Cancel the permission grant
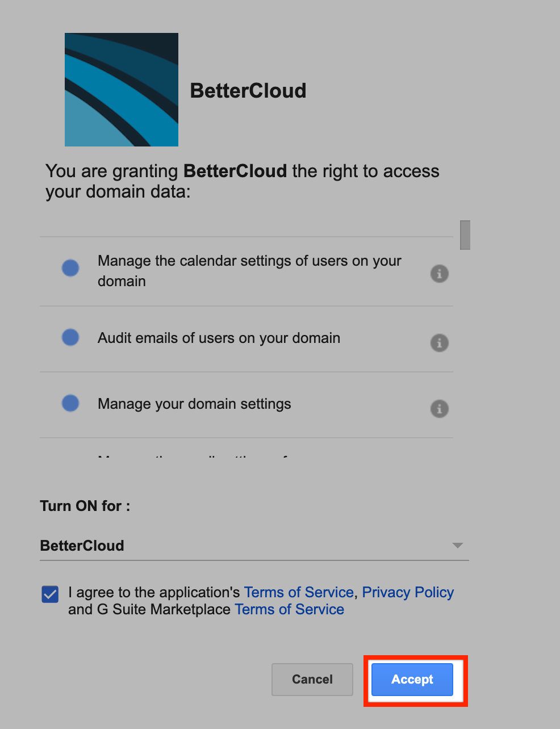The image size is (560, 729). [312, 679]
